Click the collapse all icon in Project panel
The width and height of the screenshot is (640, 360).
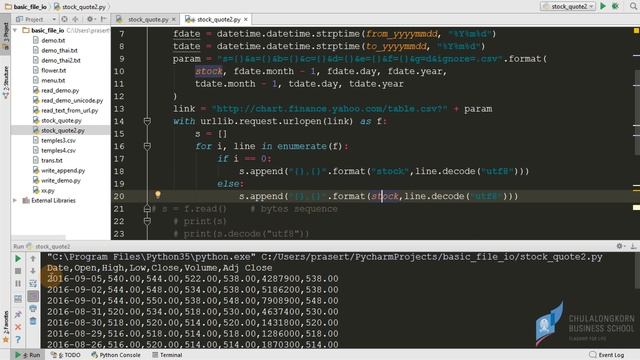point(76,19)
